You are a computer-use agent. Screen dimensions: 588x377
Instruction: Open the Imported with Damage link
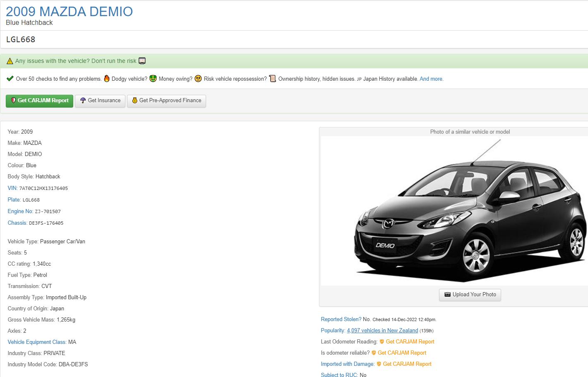pyautogui.click(x=348, y=364)
